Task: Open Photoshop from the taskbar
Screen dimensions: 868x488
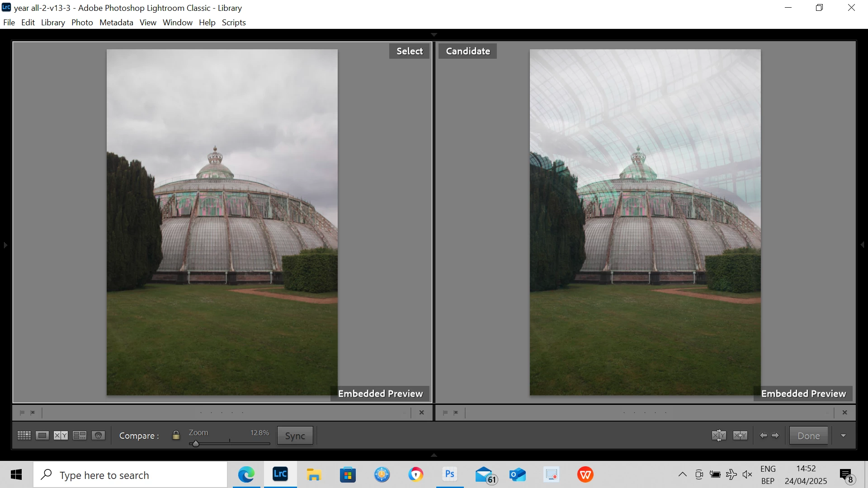Action: [x=450, y=474]
